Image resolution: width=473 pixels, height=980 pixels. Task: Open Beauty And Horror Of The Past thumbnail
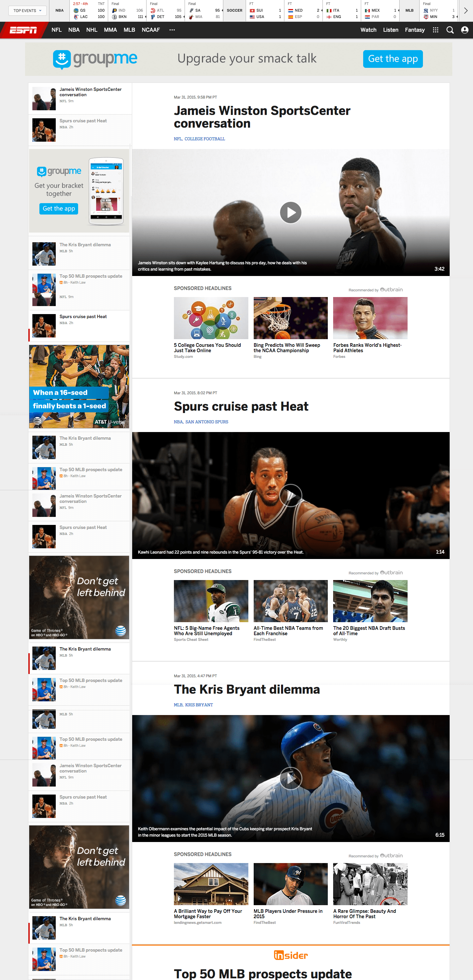tap(371, 884)
